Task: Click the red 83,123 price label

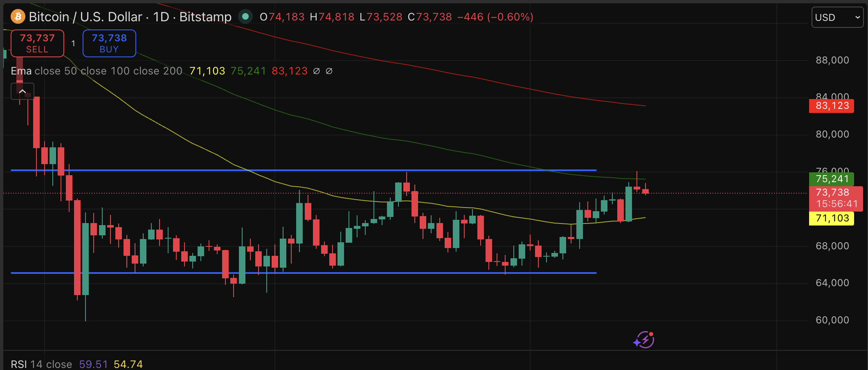Action: tap(831, 106)
